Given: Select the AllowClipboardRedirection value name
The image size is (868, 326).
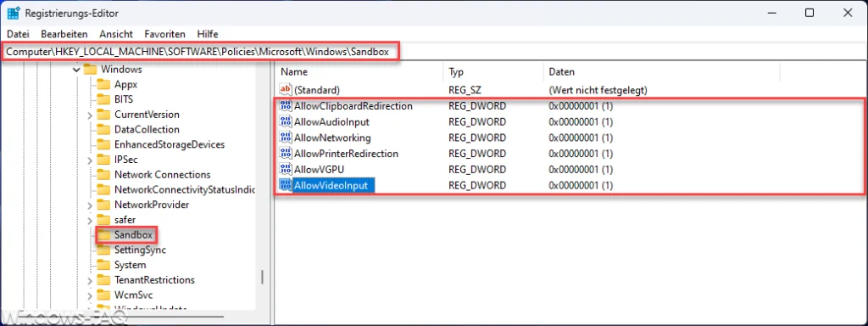Looking at the screenshot, I should pyautogui.click(x=353, y=106).
